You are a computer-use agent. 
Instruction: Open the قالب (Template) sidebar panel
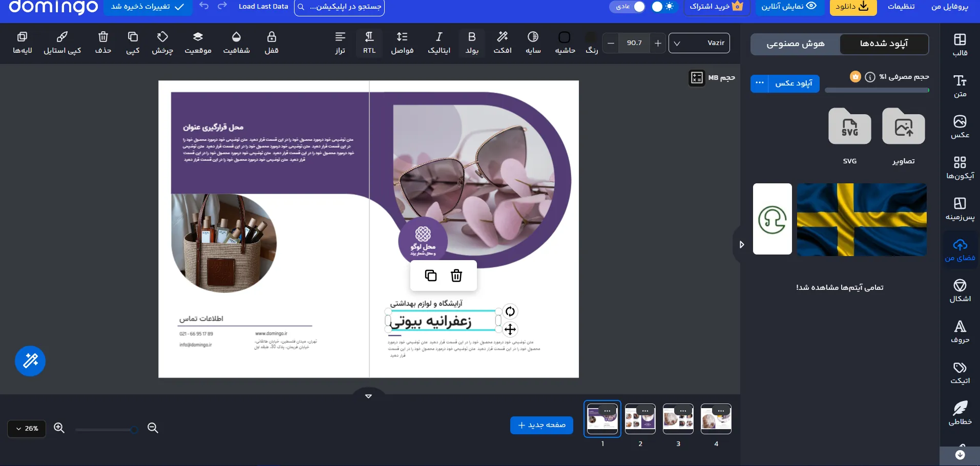pos(960,45)
